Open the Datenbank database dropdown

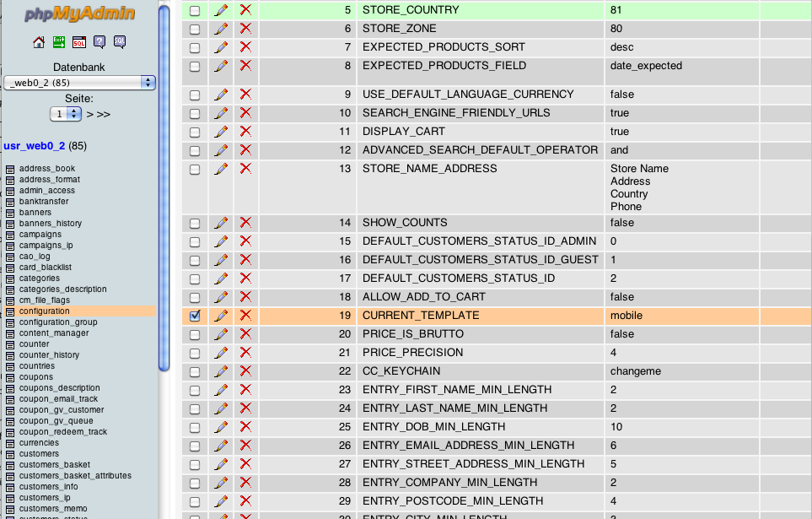tap(80, 83)
